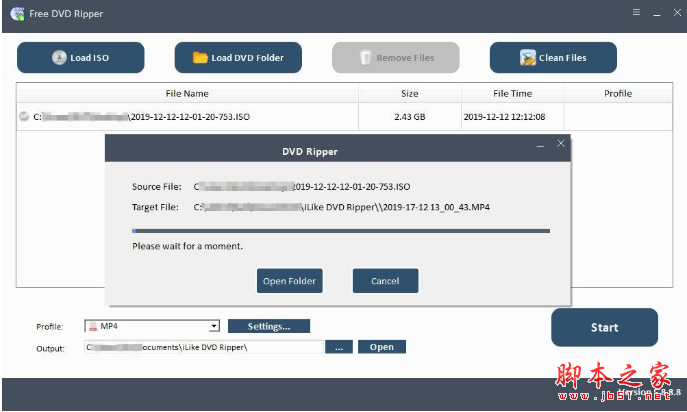The image size is (687, 412).
Task: Expand the MP4 profile dropdown arrow
Action: pyautogui.click(x=214, y=326)
